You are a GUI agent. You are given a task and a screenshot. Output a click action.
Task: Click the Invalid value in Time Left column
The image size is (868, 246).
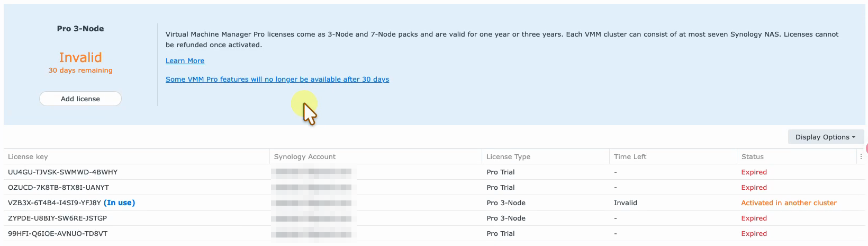pyautogui.click(x=625, y=203)
